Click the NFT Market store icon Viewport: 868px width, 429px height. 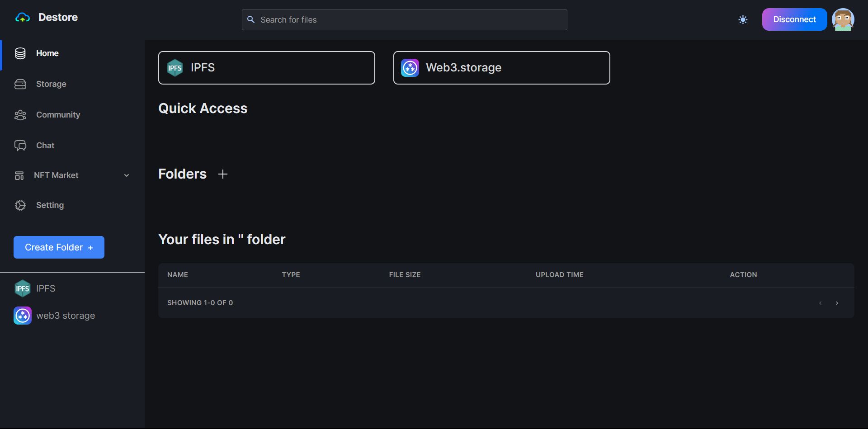[19, 175]
